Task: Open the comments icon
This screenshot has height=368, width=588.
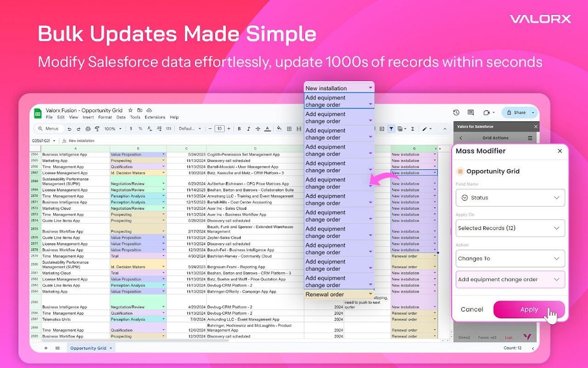Action: (471, 112)
